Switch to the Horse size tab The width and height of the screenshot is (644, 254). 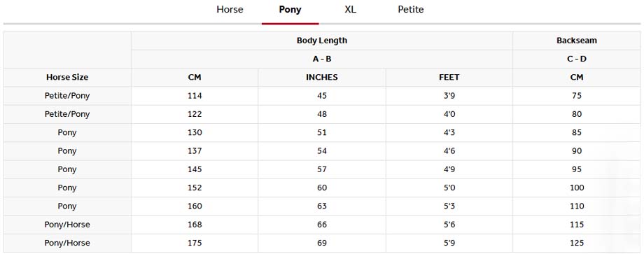(230, 9)
